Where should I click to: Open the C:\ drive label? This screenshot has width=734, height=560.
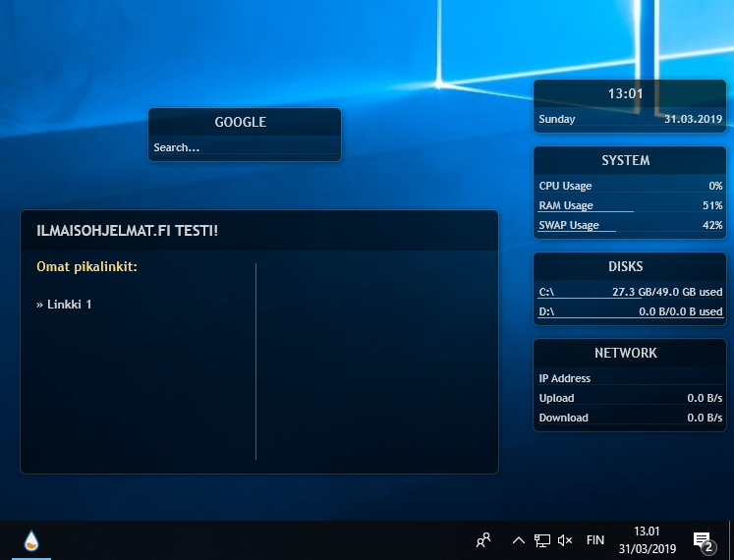[546, 292]
